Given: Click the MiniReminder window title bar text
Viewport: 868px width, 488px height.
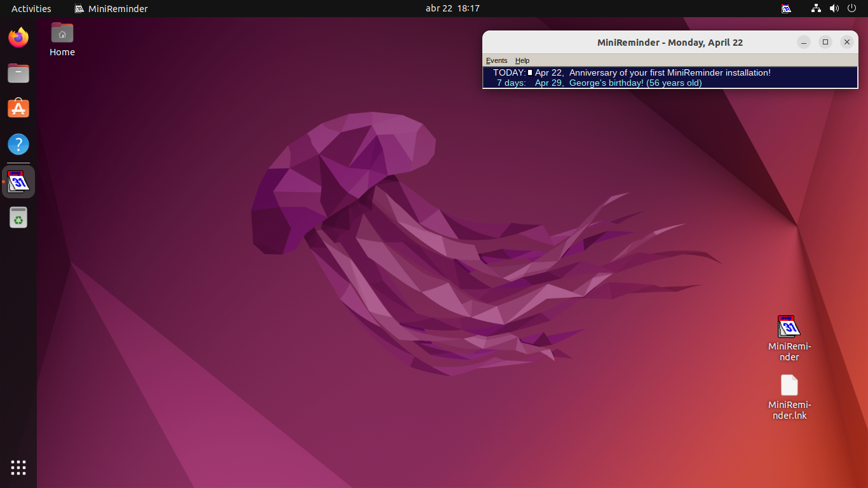Looking at the screenshot, I should (x=670, y=43).
